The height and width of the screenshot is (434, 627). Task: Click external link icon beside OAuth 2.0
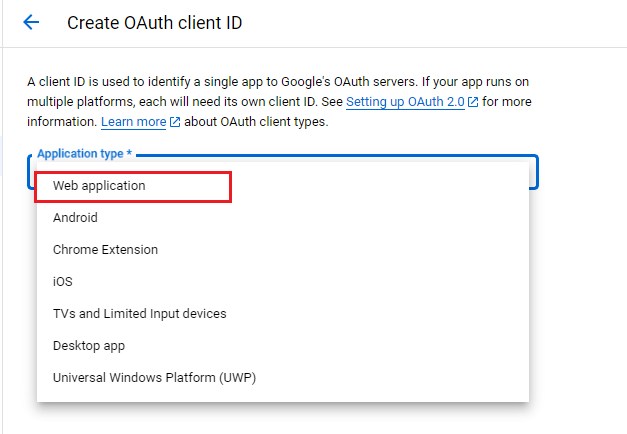click(473, 102)
